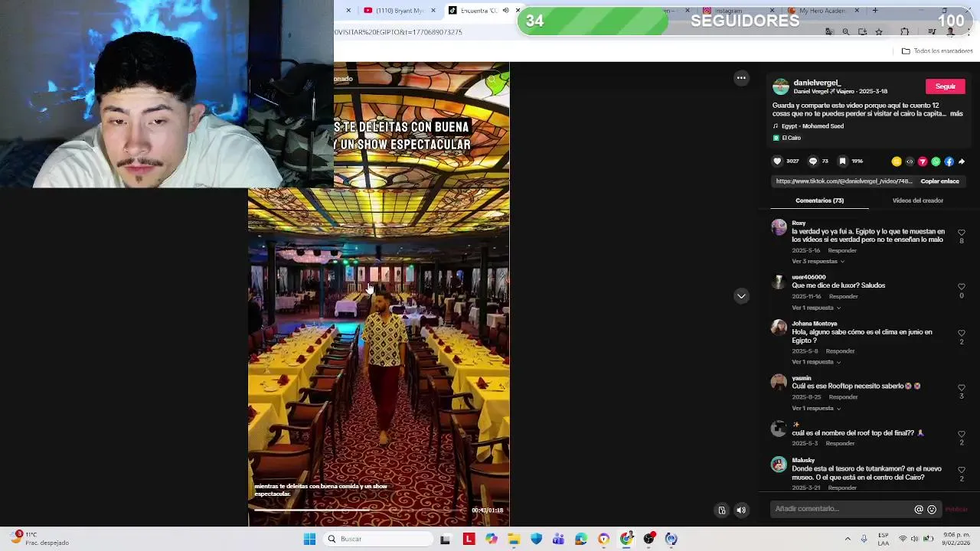980x551 pixels.
Task: Open the taskbar clock showing 9:06 p. m.
Action: 957,539
